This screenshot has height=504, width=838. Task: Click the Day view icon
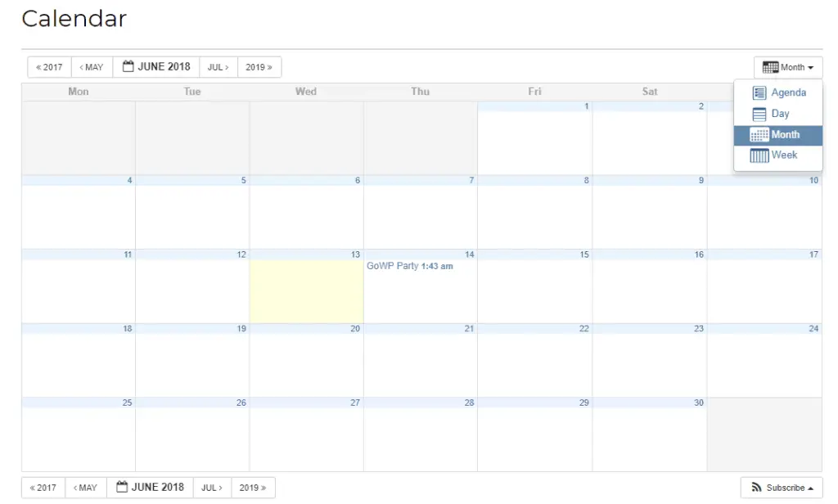pyautogui.click(x=759, y=114)
